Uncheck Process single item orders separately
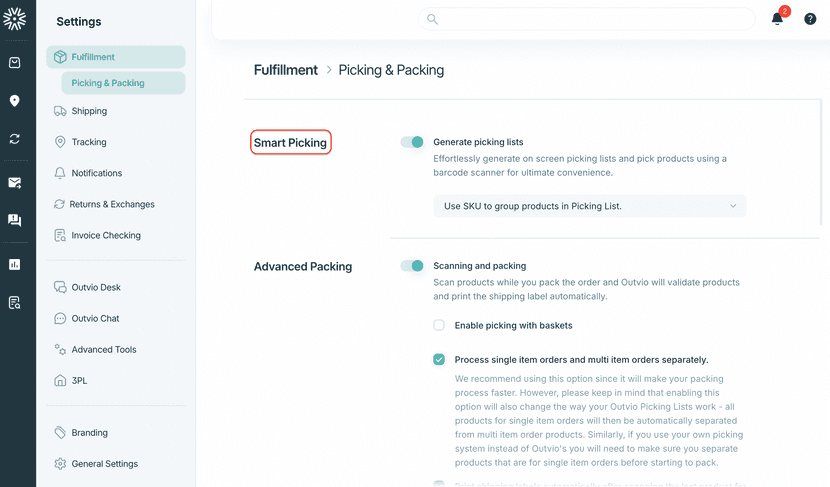 (x=439, y=360)
